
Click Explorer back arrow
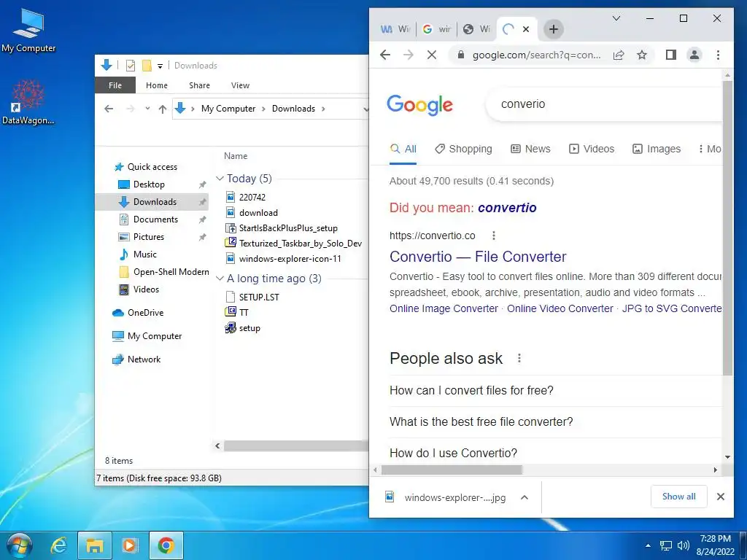[109, 109]
